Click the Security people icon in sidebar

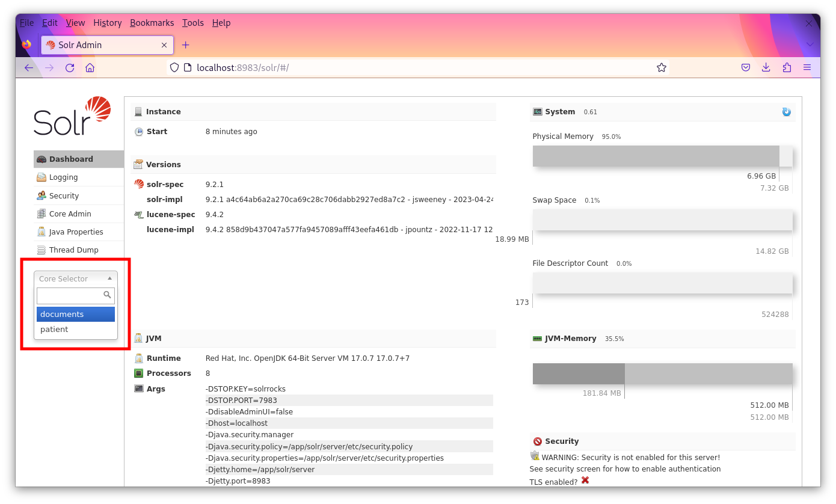(x=41, y=195)
